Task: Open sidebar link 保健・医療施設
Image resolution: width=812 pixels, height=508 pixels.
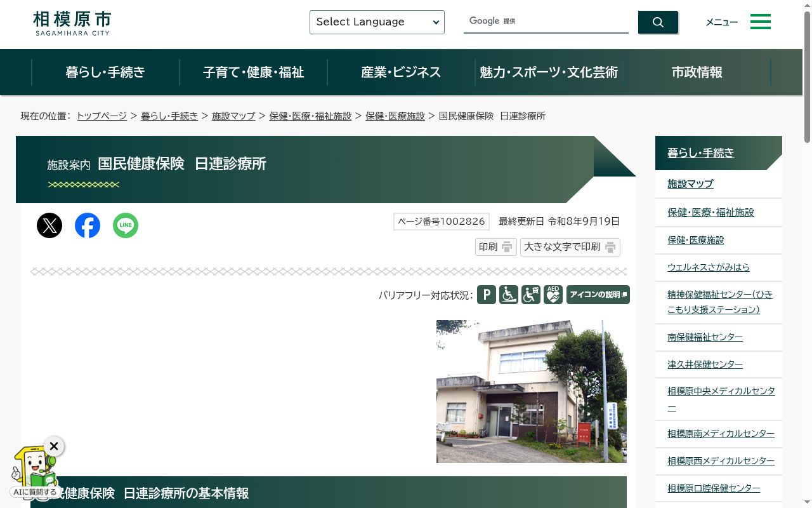Action: (x=695, y=240)
